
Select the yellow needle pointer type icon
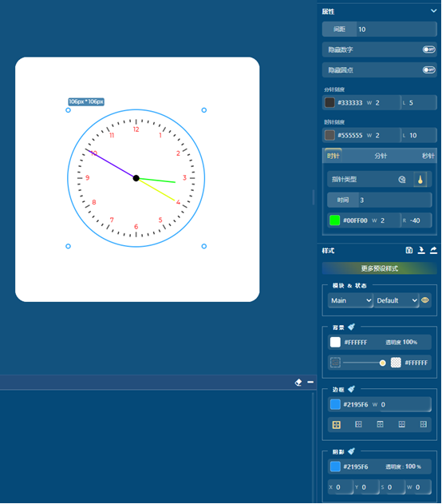(420, 180)
